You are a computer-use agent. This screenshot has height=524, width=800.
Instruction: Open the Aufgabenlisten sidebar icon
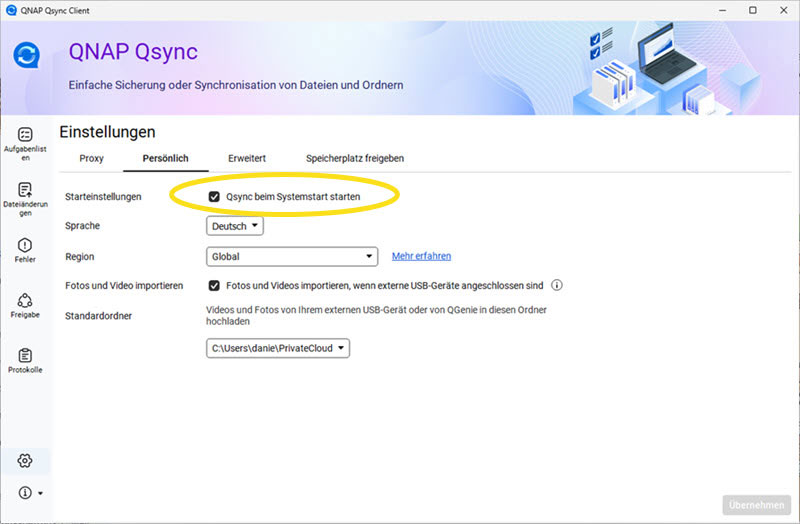click(x=25, y=135)
